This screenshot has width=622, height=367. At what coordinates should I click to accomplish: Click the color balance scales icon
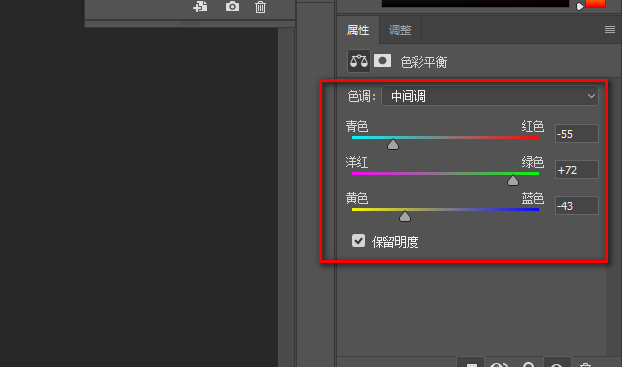[359, 61]
